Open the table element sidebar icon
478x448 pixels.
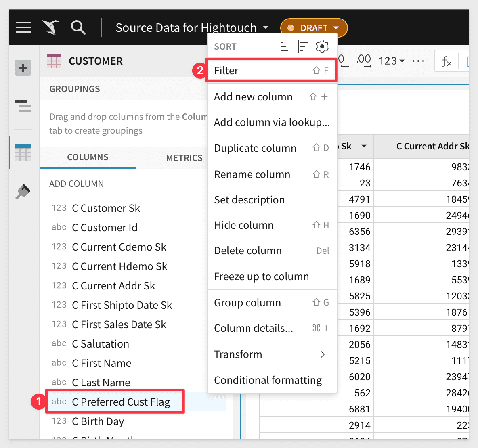coord(23,153)
